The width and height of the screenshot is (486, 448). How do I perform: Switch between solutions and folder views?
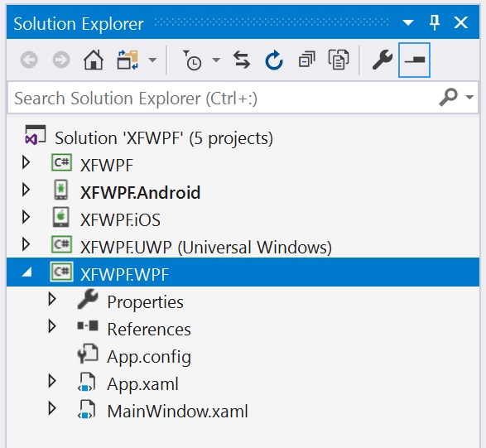[128, 60]
